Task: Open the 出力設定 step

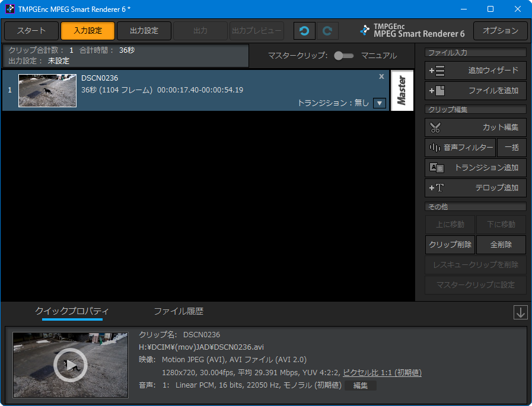Action: point(144,31)
